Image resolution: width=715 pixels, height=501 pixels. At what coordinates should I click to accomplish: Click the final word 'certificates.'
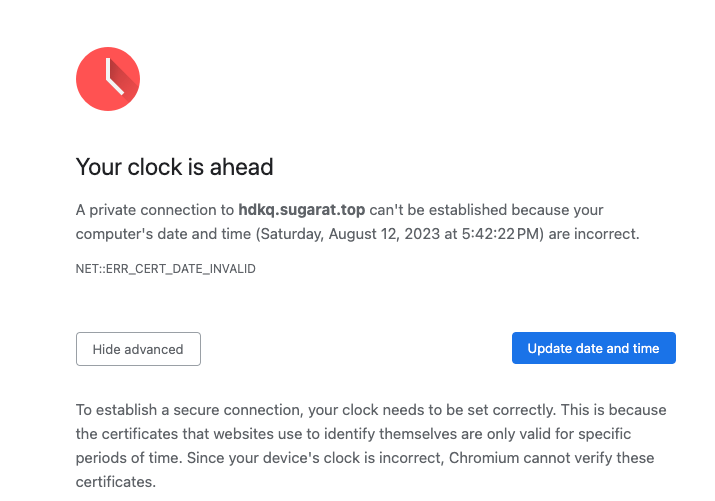pos(116,482)
